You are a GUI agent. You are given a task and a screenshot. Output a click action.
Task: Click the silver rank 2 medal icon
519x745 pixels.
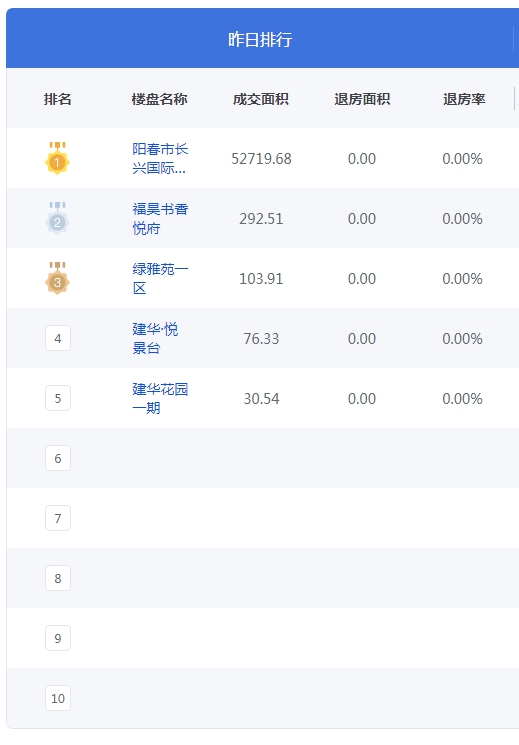(58, 218)
